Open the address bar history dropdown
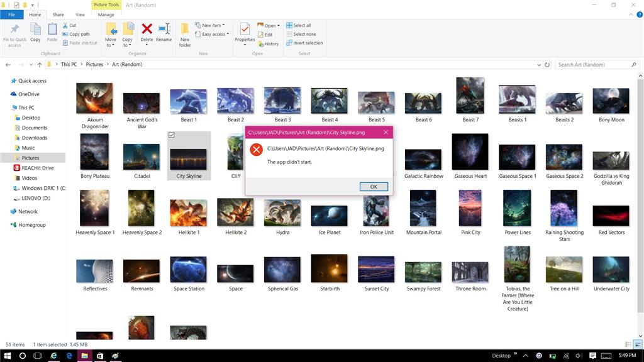 coord(539,65)
